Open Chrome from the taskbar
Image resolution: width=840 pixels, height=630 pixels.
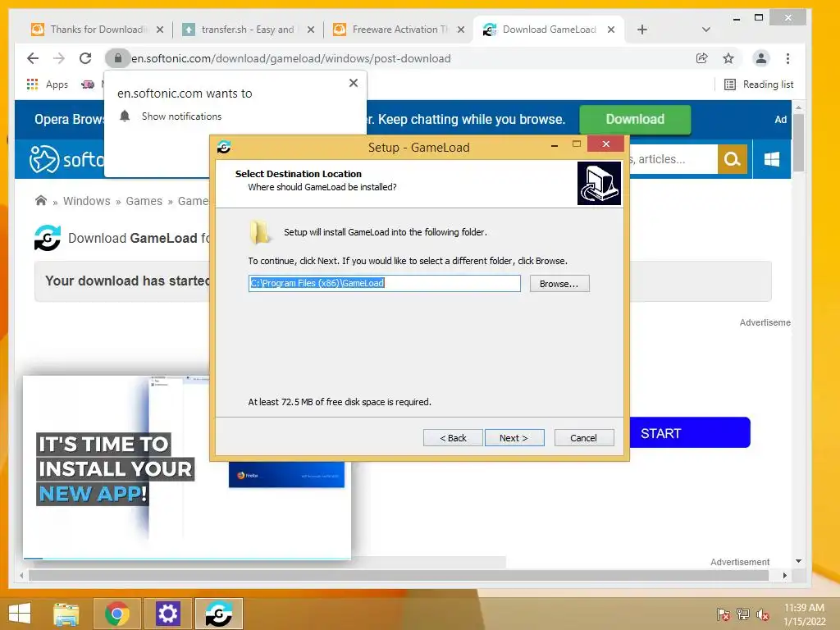(x=116, y=614)
